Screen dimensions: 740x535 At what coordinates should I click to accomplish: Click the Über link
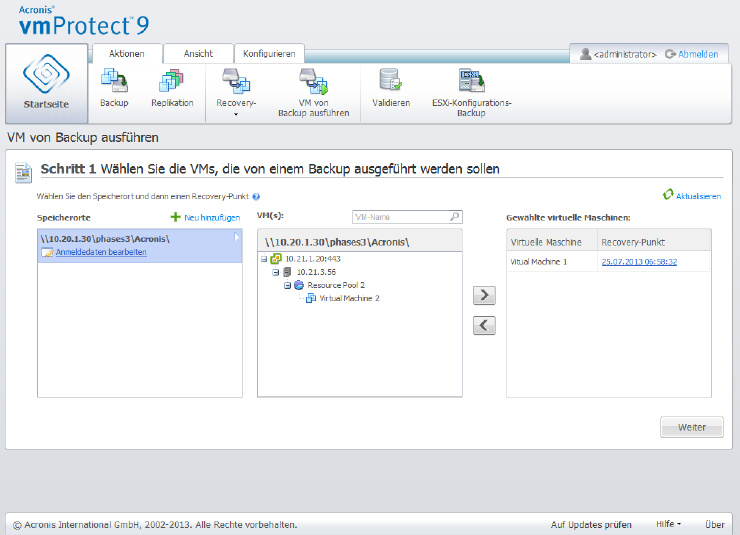click(715, 525)
